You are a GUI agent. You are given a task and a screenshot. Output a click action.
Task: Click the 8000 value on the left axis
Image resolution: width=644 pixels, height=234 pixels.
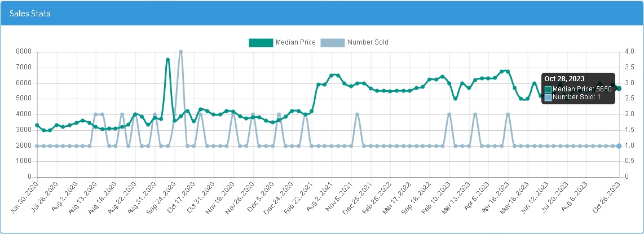pos(23,52)
